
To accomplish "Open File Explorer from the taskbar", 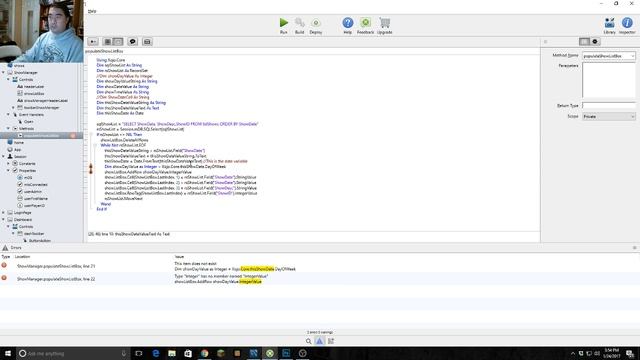I will 172,353.
